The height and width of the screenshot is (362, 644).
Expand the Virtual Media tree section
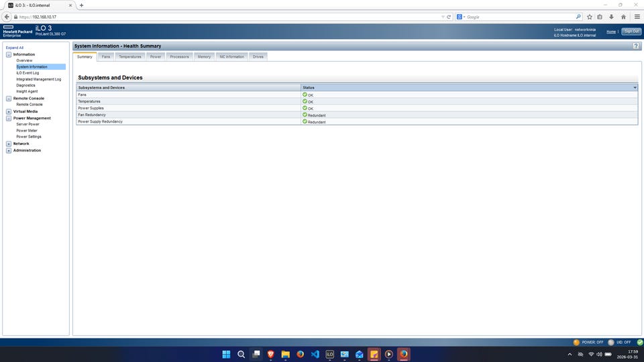pyautogui.click(x=9, y=111)
